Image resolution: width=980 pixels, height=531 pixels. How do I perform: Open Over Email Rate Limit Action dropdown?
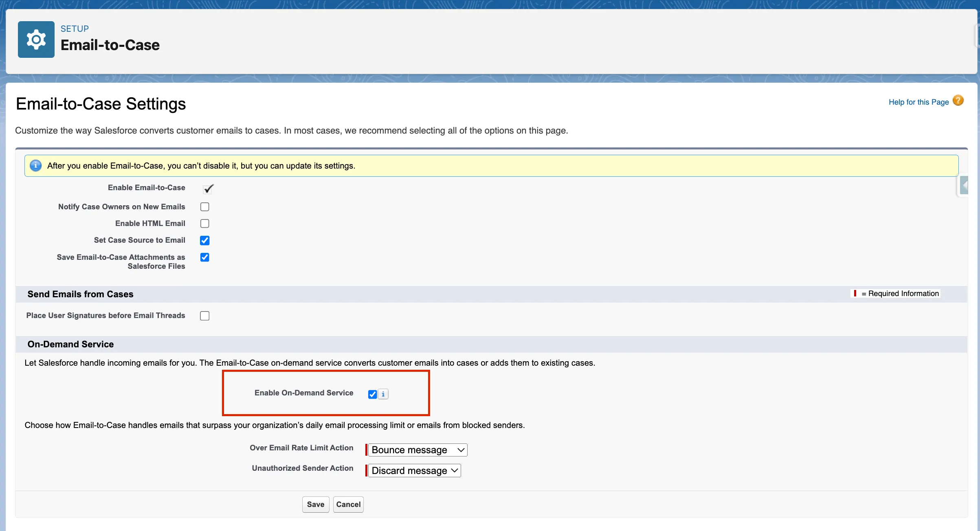[417, 450]
